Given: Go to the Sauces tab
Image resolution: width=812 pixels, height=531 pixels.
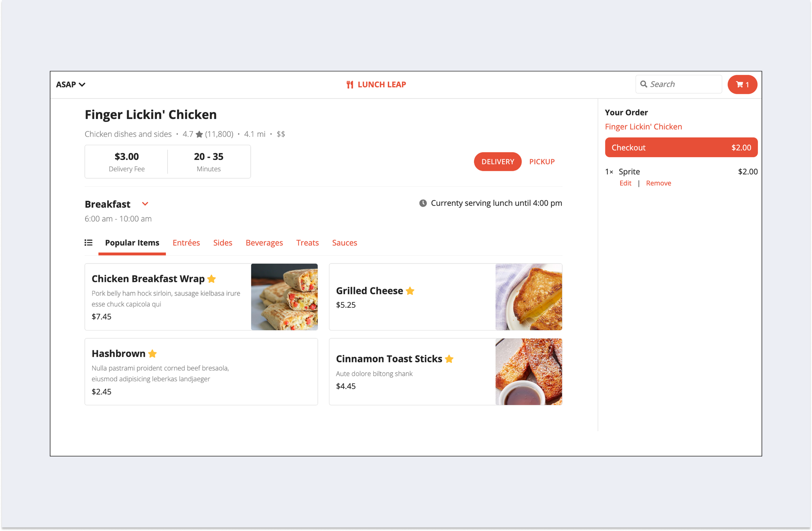Looking at the screenshot, I should 344,243.
